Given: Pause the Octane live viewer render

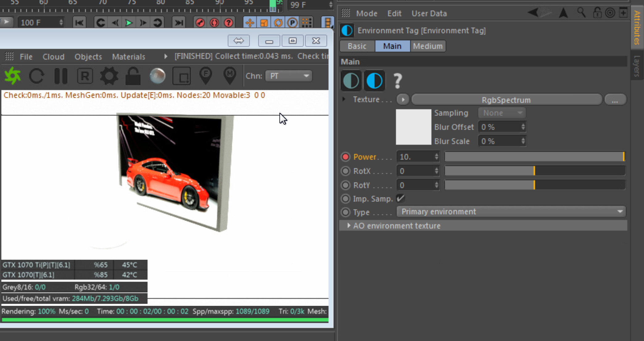Looking at the screenshot, I should (61, 76).
